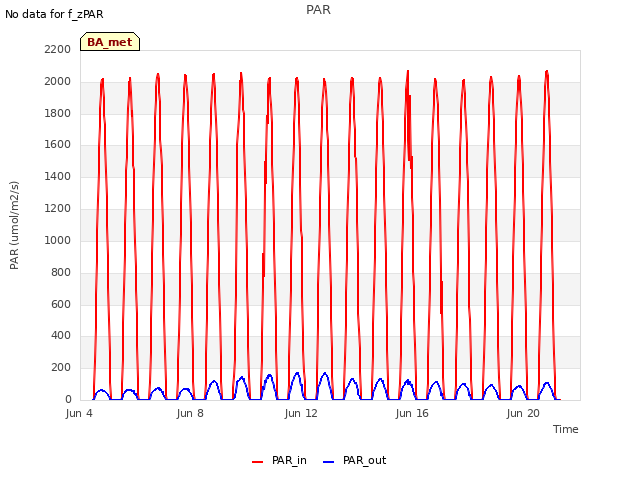Click the 2200 y-axis tick label

coord(58,49)
